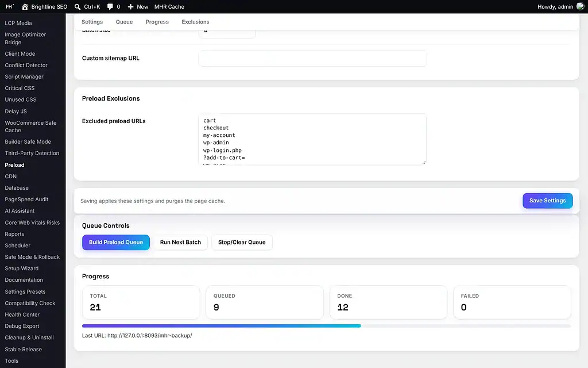
Task: Click Stop/Clear Queue button
Action: 242,242
